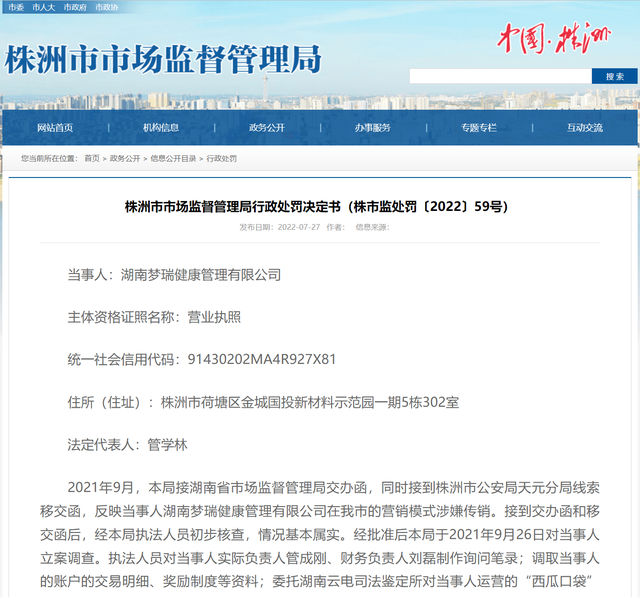The width and height of the screenshot is (640, 597).
Task: Click the article title 行政处罚决定书 heading
Action: tap(316, 206)
